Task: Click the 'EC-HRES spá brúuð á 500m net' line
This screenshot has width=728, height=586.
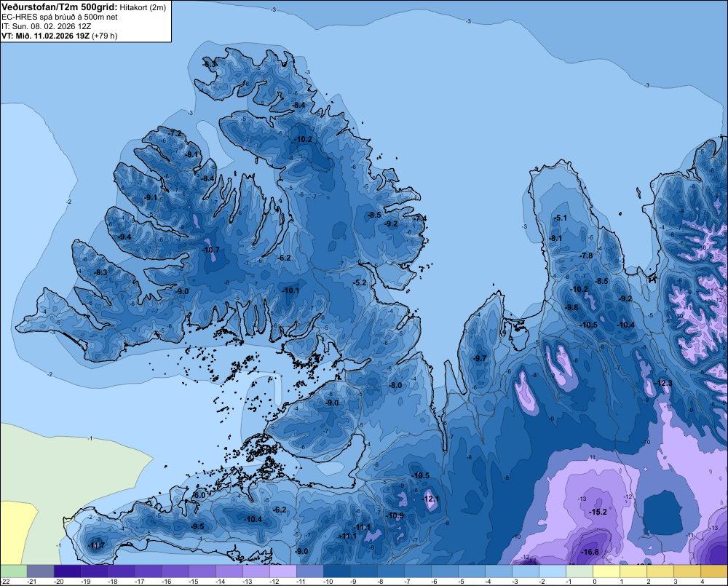Action: coord(60,17)
